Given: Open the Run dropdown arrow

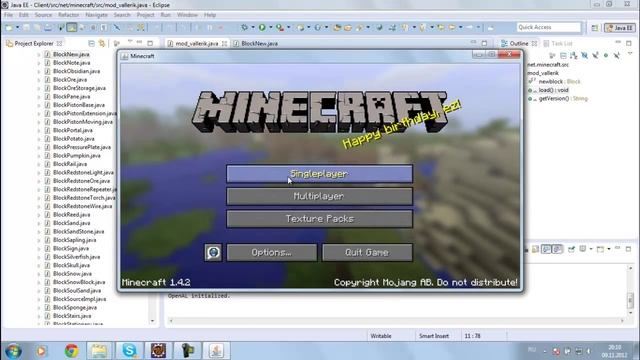Looking at the screenshot, I should (270, 27).
